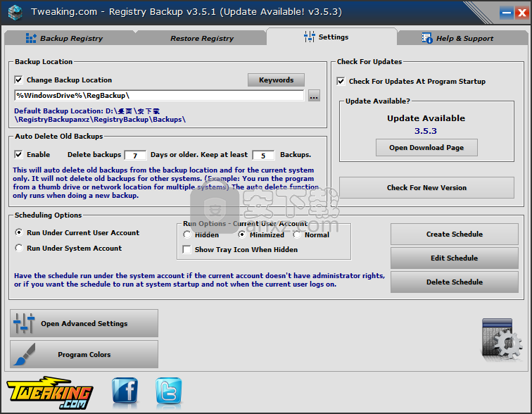Image resolution: width=532 pixels, height=414 pixels.
Task: Choose the Minimized run option
Action: (242, 234)
